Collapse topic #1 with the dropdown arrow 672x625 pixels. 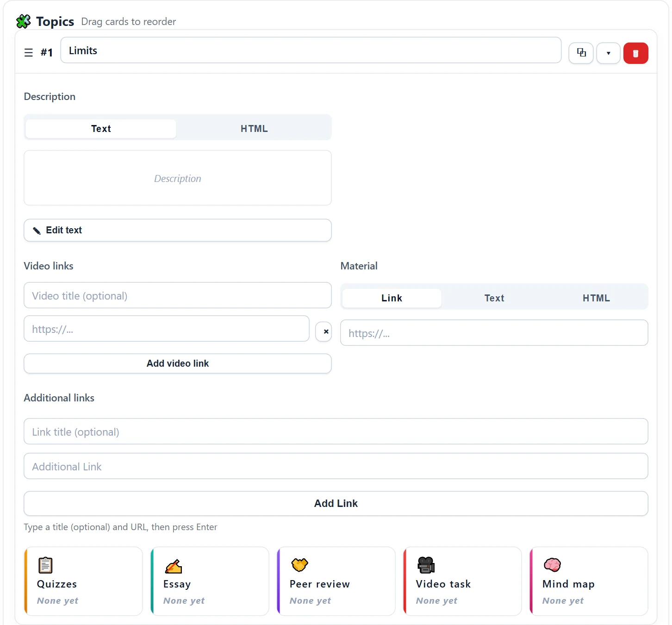[608, 53]
